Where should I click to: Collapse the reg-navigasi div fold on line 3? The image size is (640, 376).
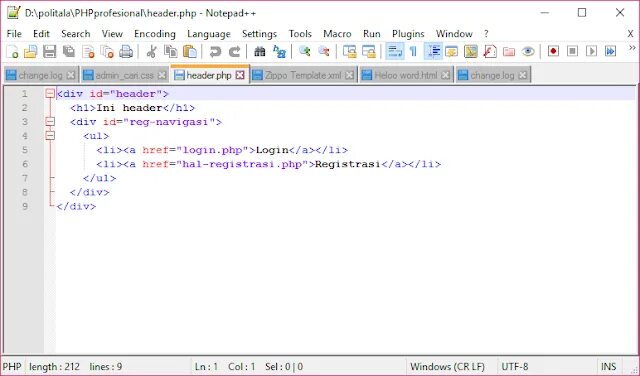coord(50,122)
